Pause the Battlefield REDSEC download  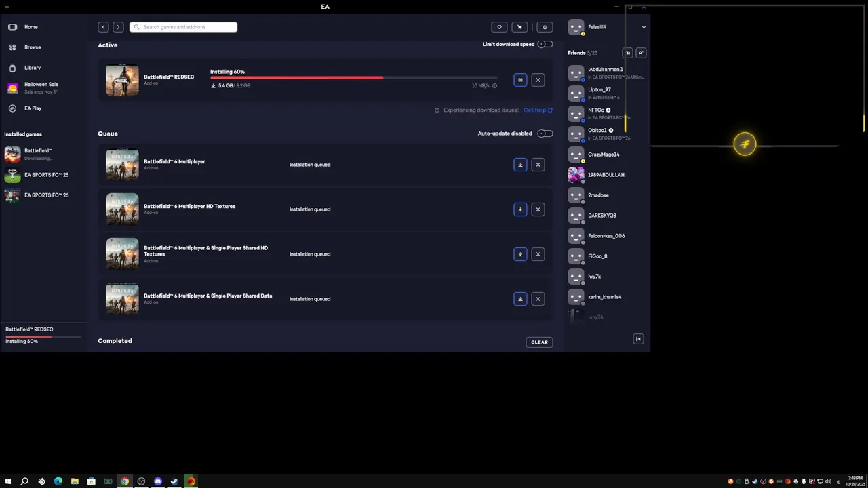(x=520, y=80)
